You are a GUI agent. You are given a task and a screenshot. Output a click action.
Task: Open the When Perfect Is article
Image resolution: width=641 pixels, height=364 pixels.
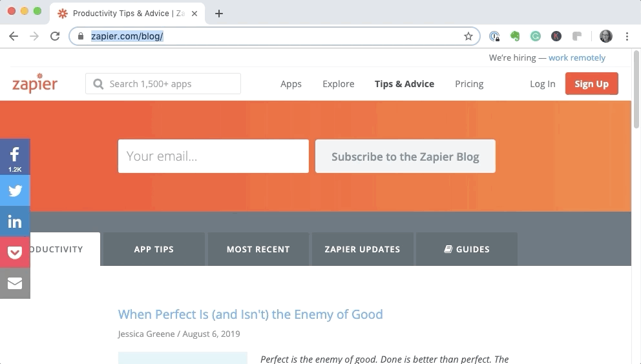(250, 314)
